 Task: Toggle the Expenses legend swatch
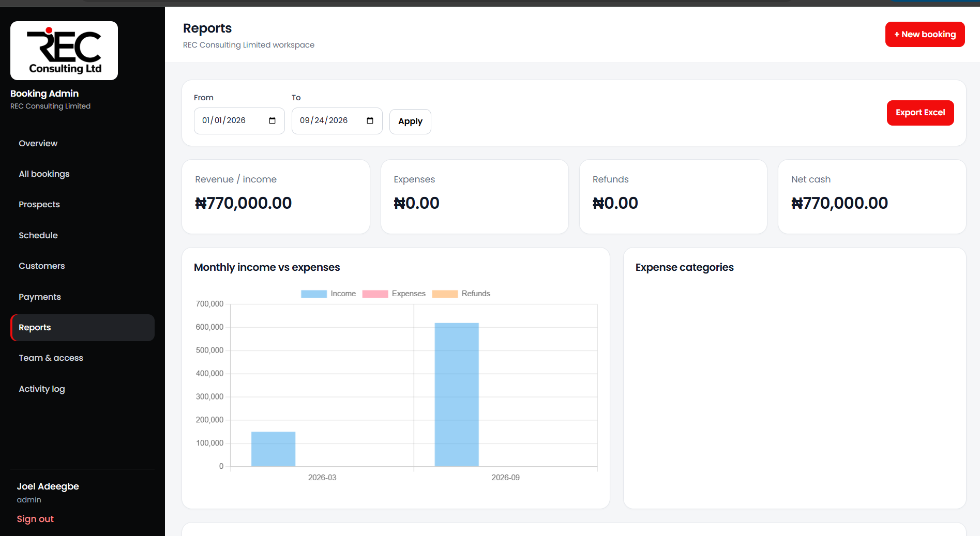point(375,294)
